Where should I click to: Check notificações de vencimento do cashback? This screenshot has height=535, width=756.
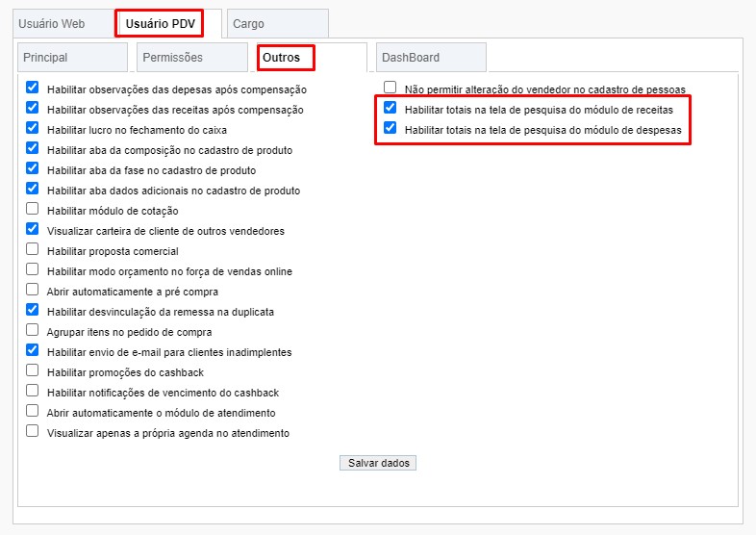pos(33,391)
